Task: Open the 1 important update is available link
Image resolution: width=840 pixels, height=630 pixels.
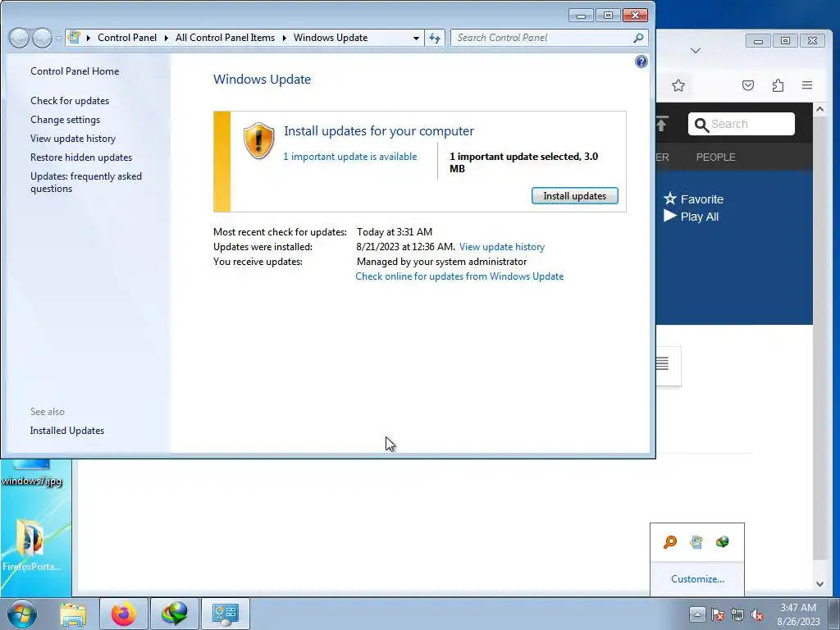Action: pos(349,157)
